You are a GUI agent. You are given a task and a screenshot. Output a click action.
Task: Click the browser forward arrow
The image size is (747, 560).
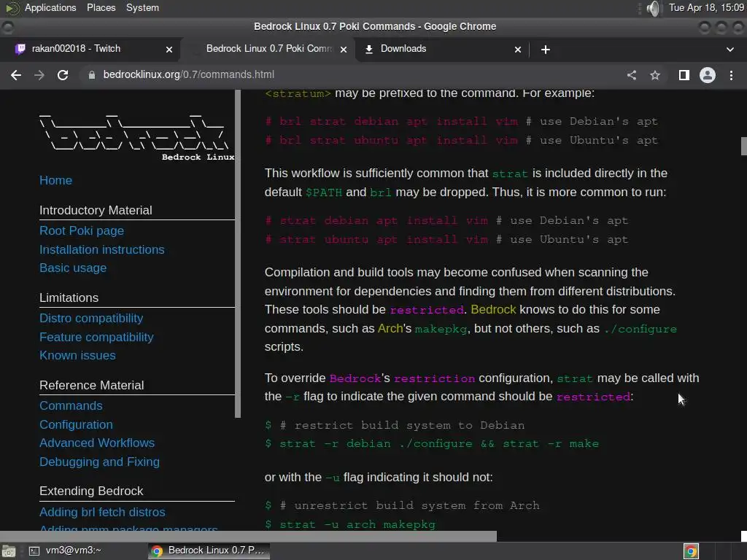tap(39, 75)
